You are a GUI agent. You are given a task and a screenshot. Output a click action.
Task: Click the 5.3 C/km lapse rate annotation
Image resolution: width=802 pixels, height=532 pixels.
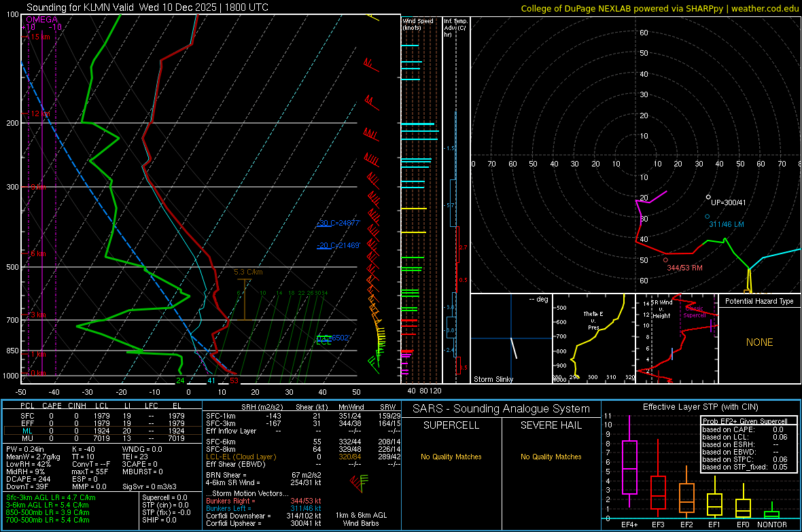click(x=248, y=272)
